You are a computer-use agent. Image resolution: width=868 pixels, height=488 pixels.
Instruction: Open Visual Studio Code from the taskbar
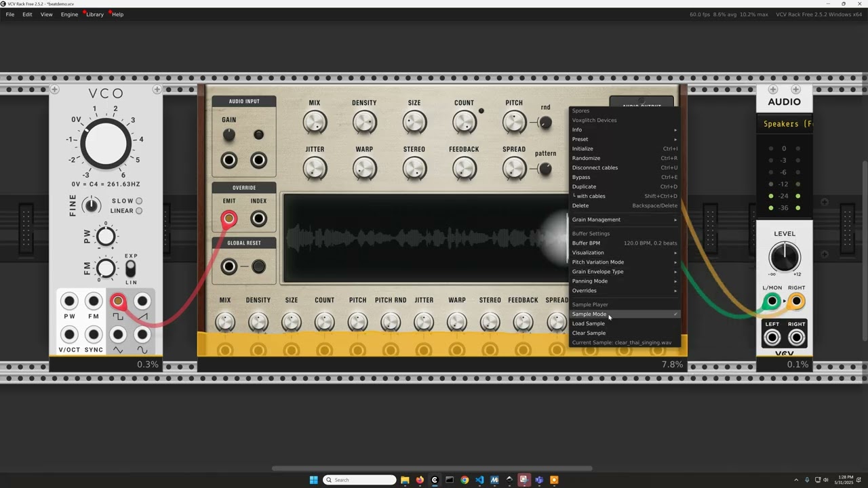click(479, 480)
